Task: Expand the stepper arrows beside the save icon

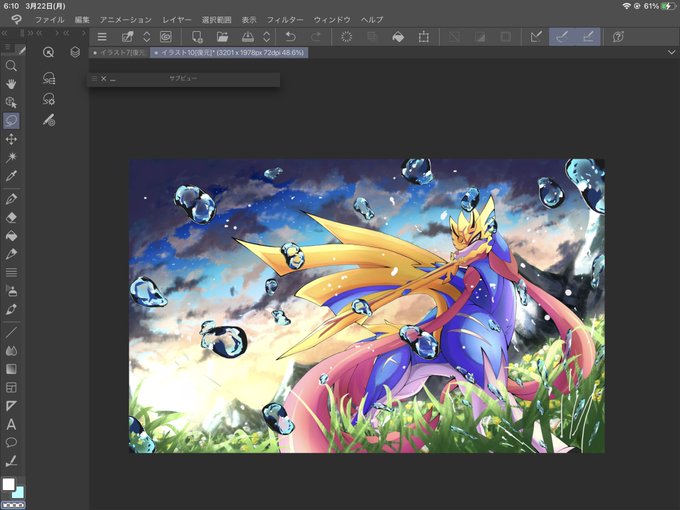Action: pyautogui.click(x=267, y=37)
